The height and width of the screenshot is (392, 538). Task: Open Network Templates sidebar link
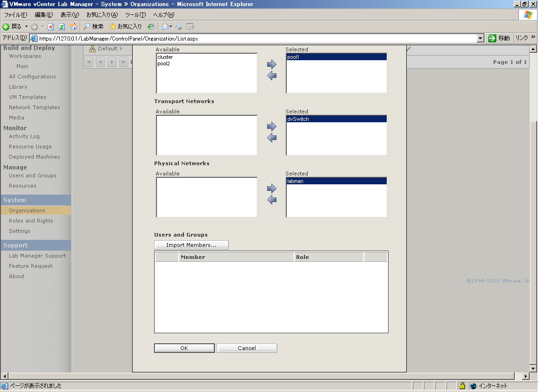point(34,108)
